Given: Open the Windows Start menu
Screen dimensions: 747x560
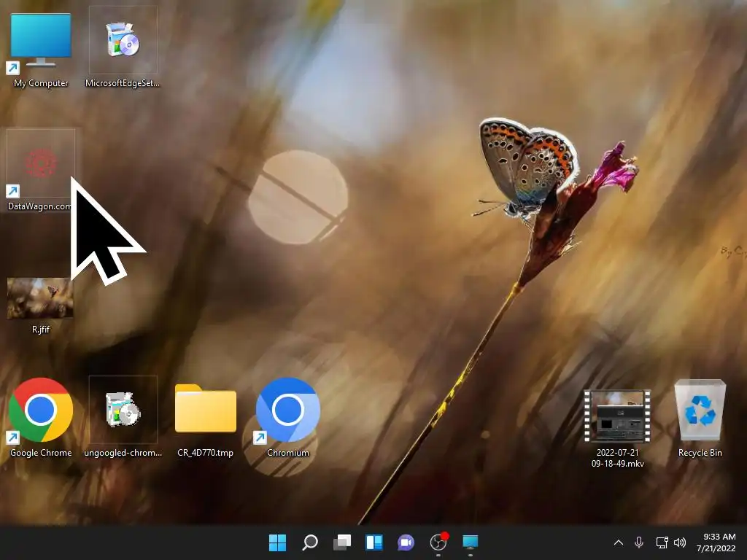Looking at the screenshot, I should pos(277,542).
